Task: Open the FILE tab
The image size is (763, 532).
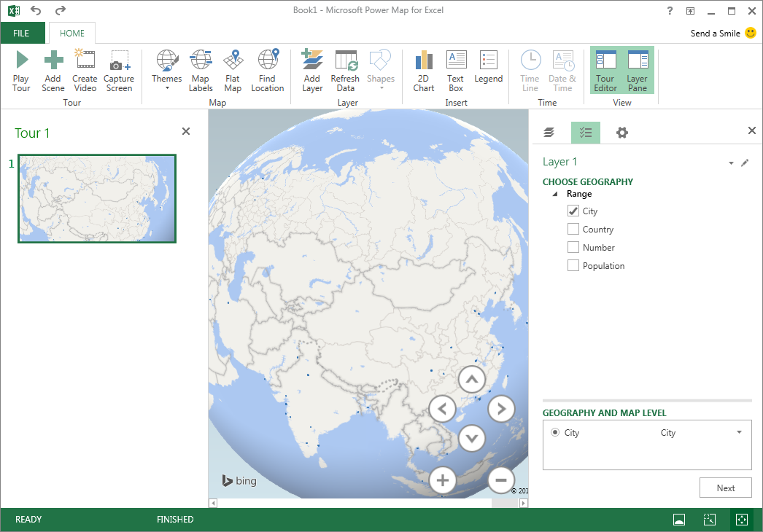Action: point(21,33)
